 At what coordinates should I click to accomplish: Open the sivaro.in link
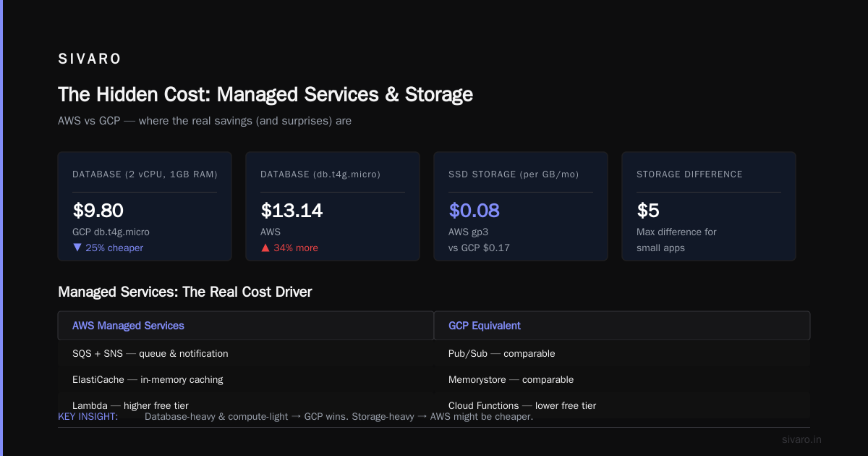pyautogui.click(x=802, y=439)
